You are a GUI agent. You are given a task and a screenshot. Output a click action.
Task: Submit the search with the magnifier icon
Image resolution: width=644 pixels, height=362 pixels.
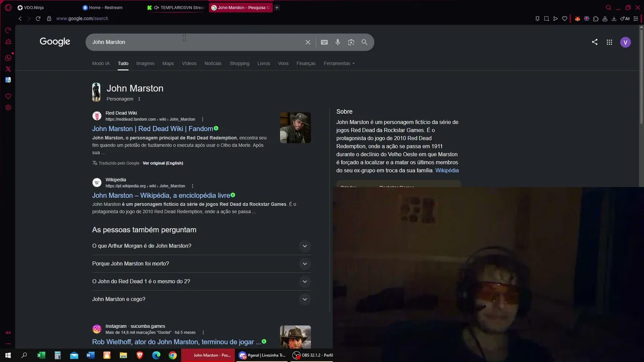point(364,42)
